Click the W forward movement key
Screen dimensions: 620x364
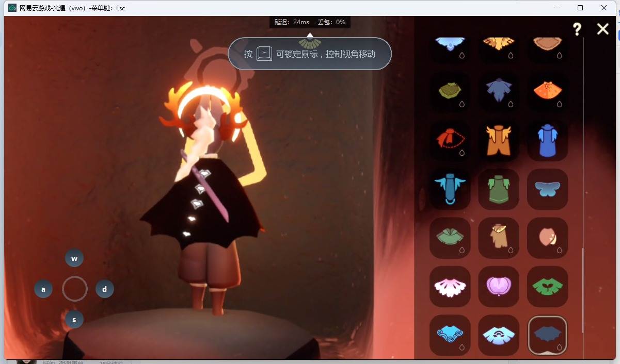pos(74,258)
